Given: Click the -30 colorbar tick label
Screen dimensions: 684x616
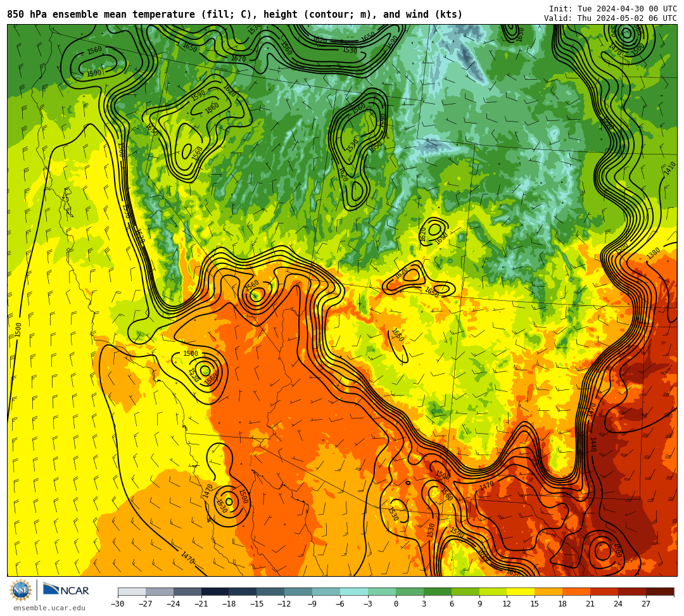Looking at the screenshot, I should pos(118,604).
